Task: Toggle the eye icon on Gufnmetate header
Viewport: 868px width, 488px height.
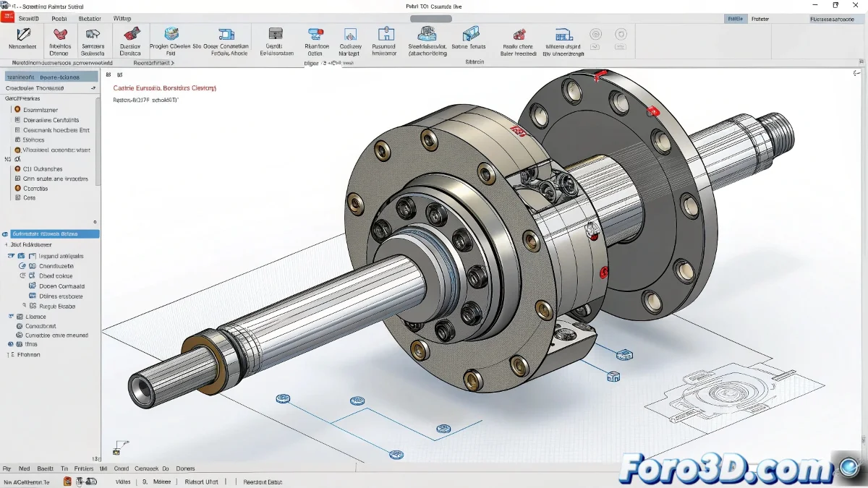Action: tap(6, 234)
